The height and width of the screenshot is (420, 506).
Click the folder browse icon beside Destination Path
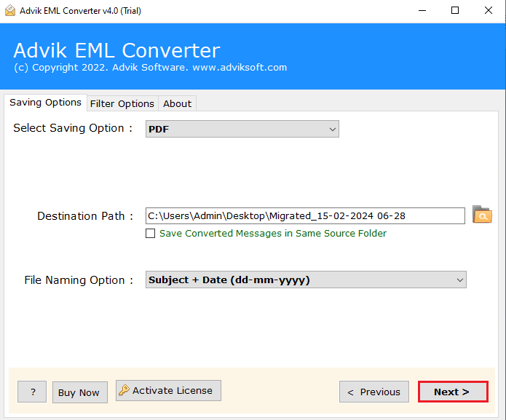click(482, 215)
